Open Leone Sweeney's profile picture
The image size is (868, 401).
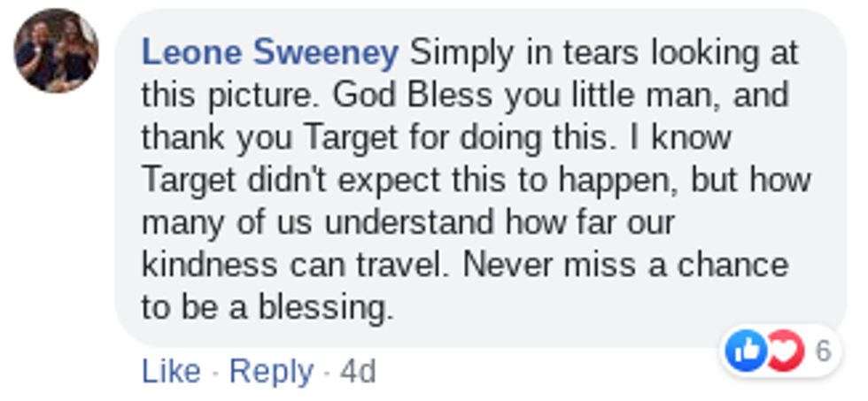56,51
